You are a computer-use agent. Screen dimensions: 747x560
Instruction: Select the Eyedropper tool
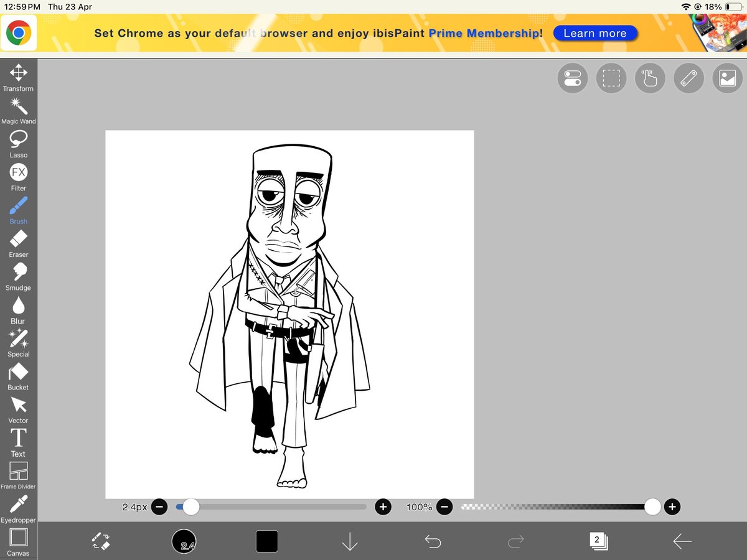coord(18,509)
